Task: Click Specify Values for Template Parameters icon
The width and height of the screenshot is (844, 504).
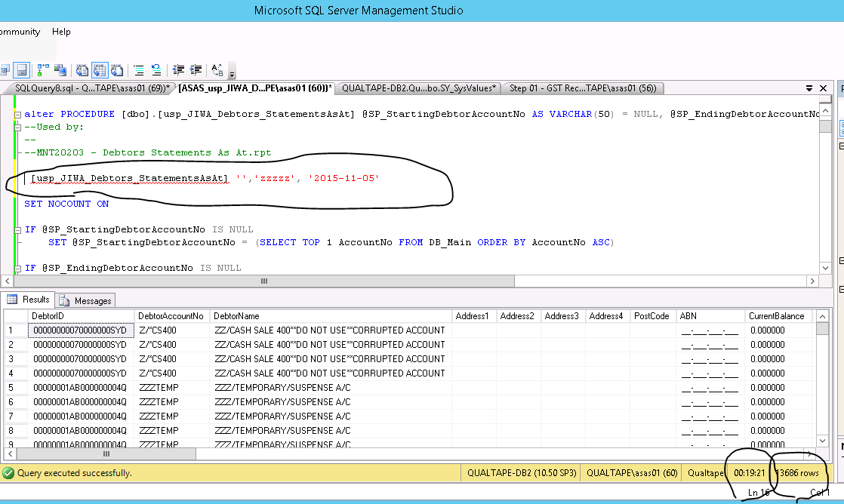Action: (217, 70)
